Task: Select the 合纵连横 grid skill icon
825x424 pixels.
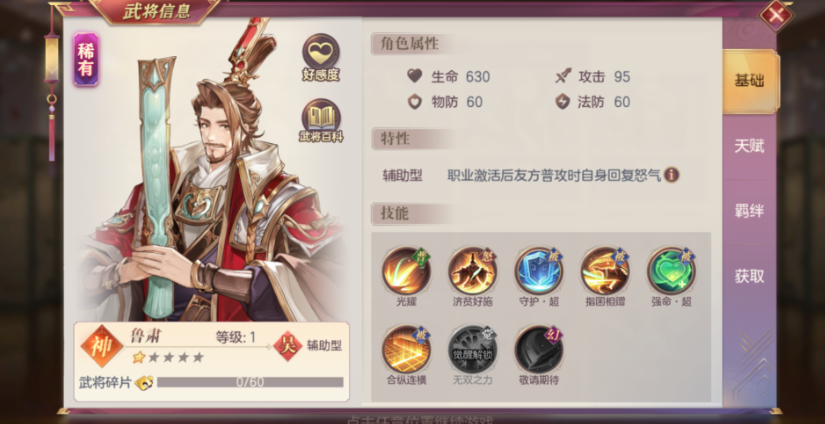Action: coord(406,349)
